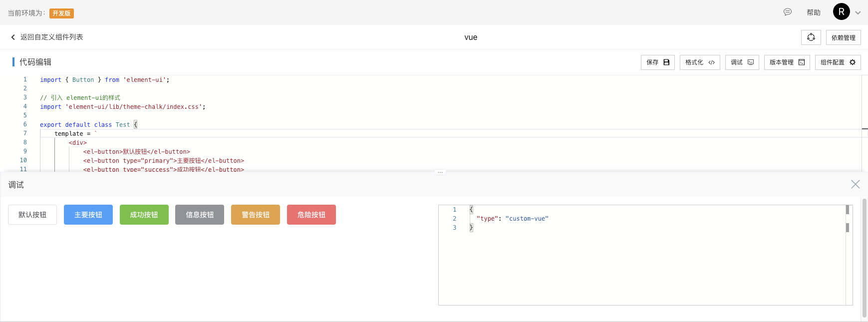
Task: Click the type="primary" el-button code line
Action: (x=164, y=161)
